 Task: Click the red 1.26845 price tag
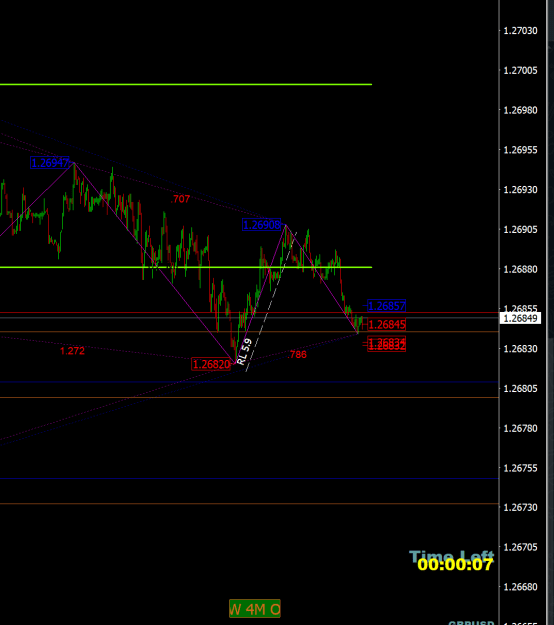click(x=387, y=324)
